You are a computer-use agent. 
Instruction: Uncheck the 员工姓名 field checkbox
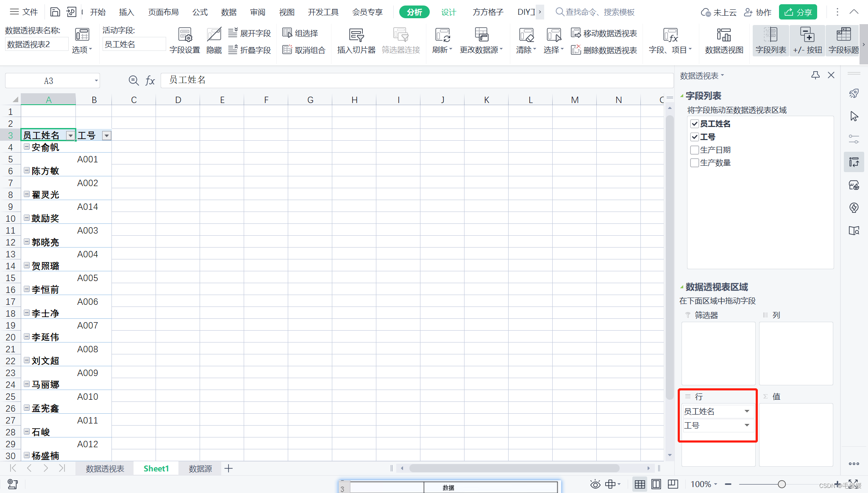(694, 124)
